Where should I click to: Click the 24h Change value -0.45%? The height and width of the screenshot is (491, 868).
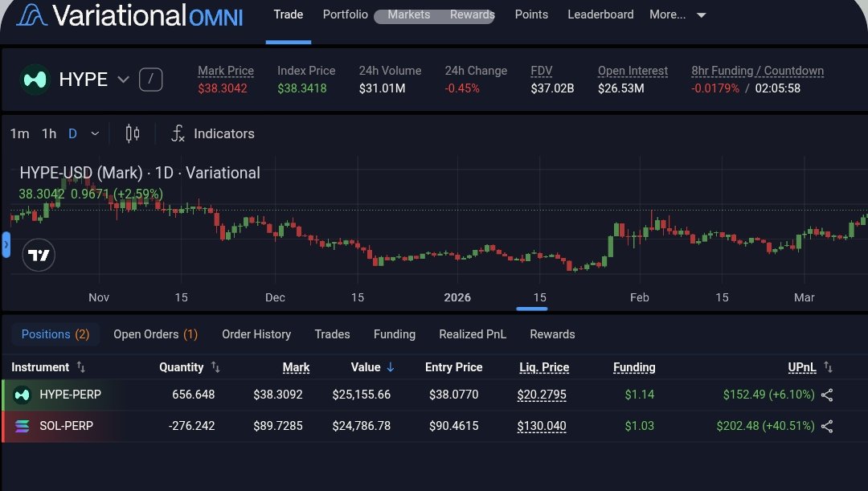(462, 88)
